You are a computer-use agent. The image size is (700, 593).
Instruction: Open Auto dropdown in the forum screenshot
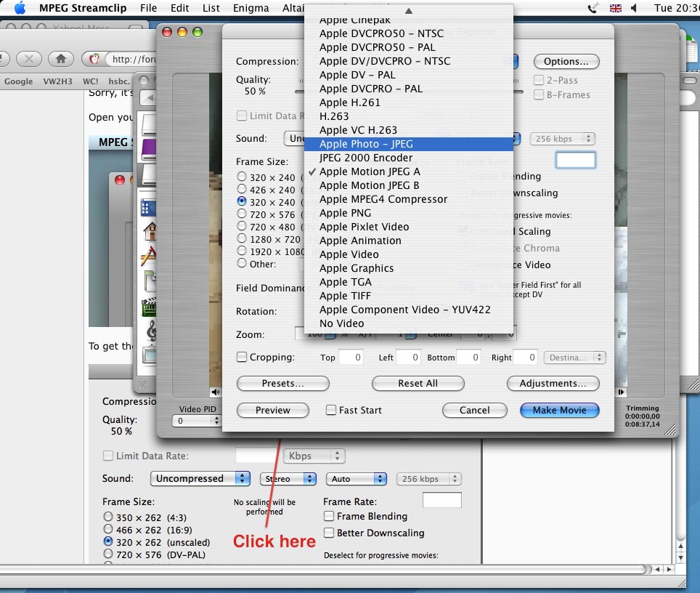357,479
